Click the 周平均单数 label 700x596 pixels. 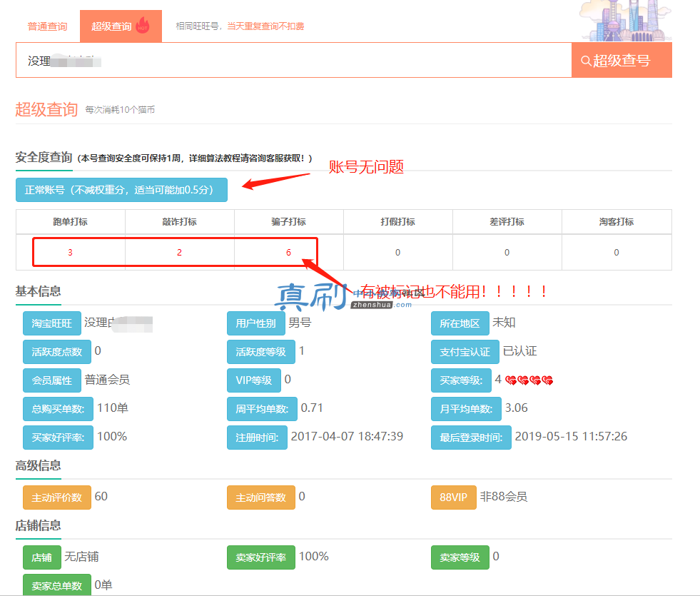tap(262, 409)
